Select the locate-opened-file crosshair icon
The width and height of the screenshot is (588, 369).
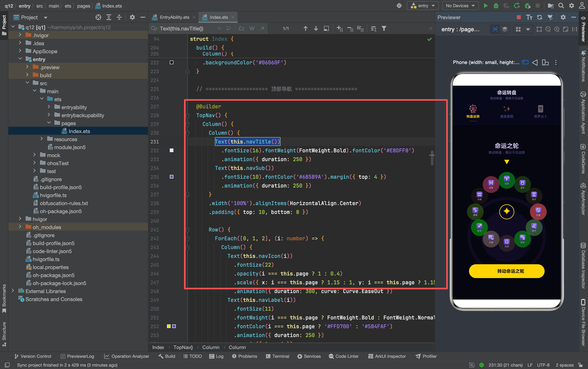(98, 17)
